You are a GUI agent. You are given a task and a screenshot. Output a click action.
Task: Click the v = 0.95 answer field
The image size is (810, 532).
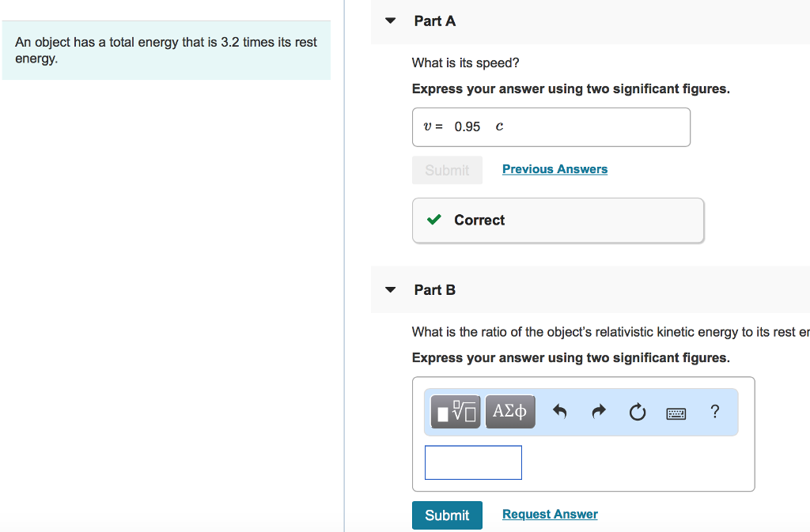pyautogui.click(x=551, y=126)
